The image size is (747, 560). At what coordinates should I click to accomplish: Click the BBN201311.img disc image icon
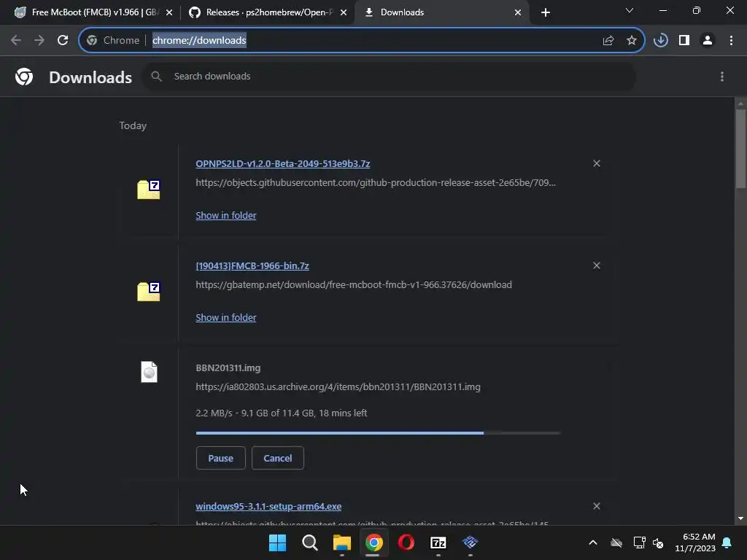click(149, 372)
